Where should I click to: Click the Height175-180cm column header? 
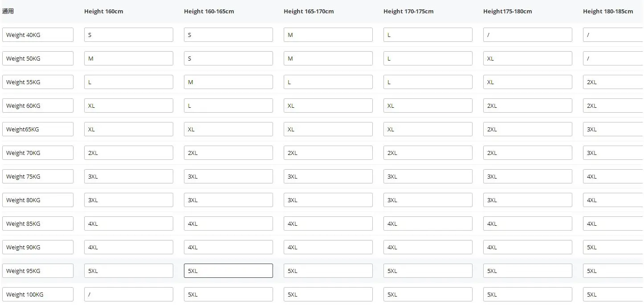tap(507, 12)
